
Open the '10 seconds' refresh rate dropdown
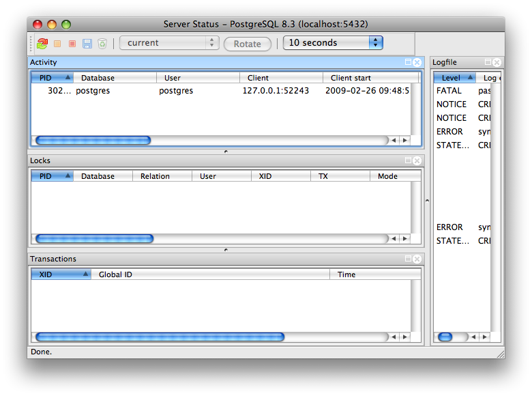pos(333,43)
